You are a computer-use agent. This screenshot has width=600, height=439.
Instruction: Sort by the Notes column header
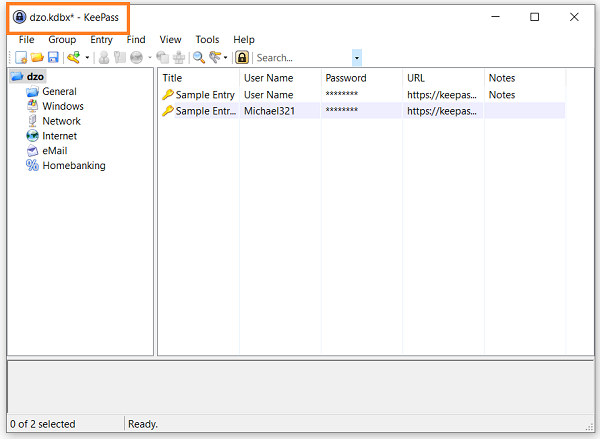click(525, 78)
